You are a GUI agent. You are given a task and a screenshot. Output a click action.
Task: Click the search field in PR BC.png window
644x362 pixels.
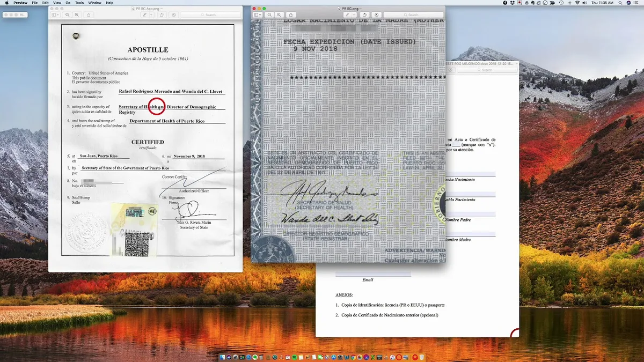coord(413,14)
